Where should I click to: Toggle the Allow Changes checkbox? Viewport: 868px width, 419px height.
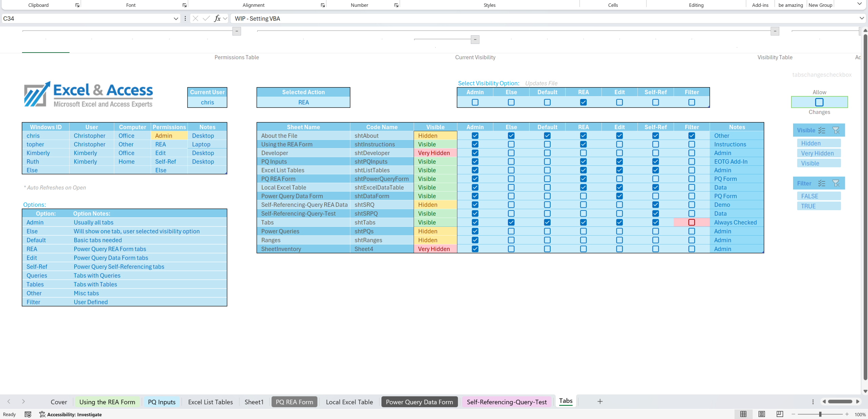[x=819, y=102]
